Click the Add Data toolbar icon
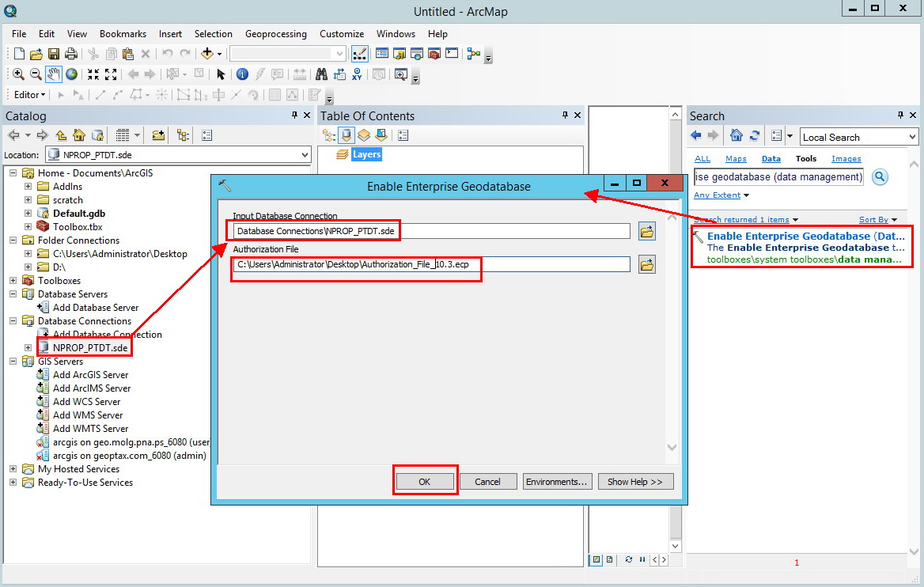 pyautogui.click(x=207, y=54)
